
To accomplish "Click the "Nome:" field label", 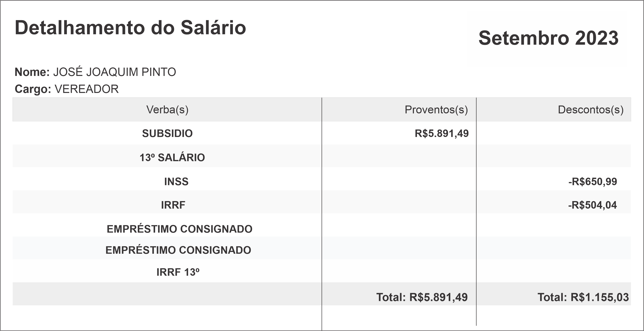I will pyautogui.click(x=32, y=72).
